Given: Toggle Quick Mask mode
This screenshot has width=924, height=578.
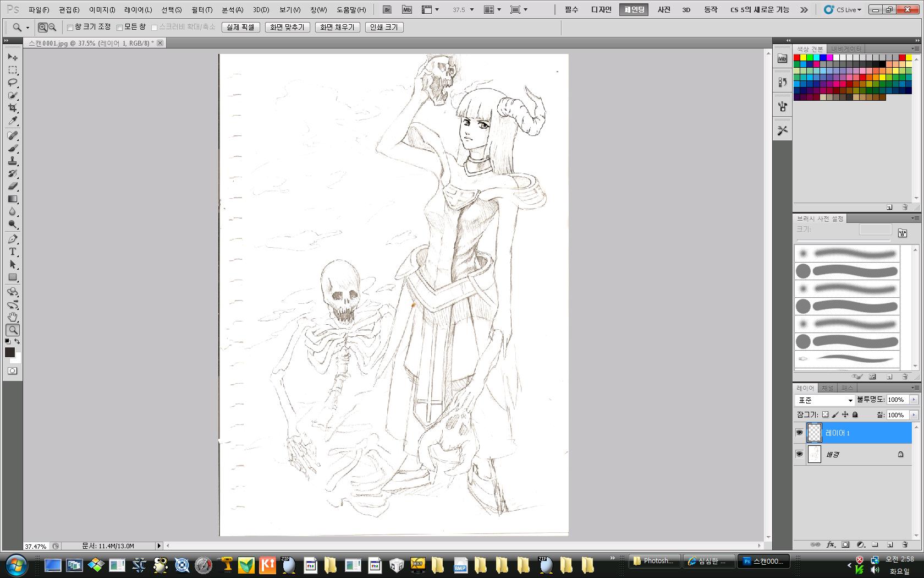Looking at the screenshot, I should click(x=13, y=371).
